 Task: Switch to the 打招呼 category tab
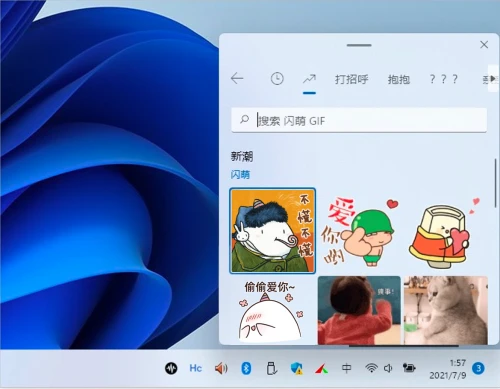351,79
